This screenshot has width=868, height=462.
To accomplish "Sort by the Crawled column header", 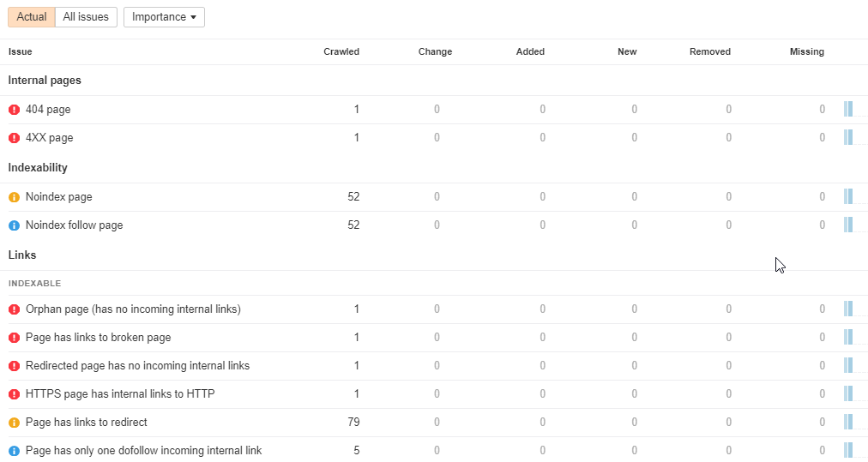I will pos(341,51).
